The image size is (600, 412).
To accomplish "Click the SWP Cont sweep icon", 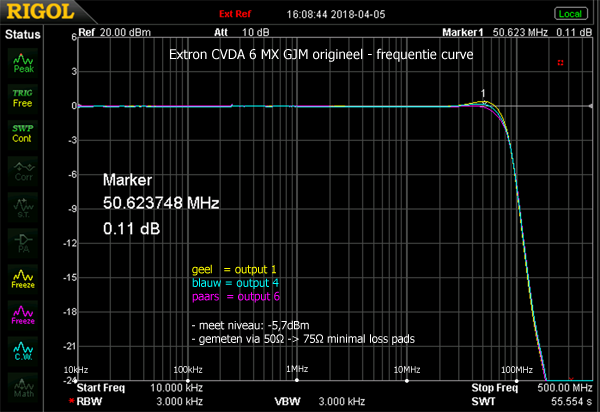I will 23,134.
